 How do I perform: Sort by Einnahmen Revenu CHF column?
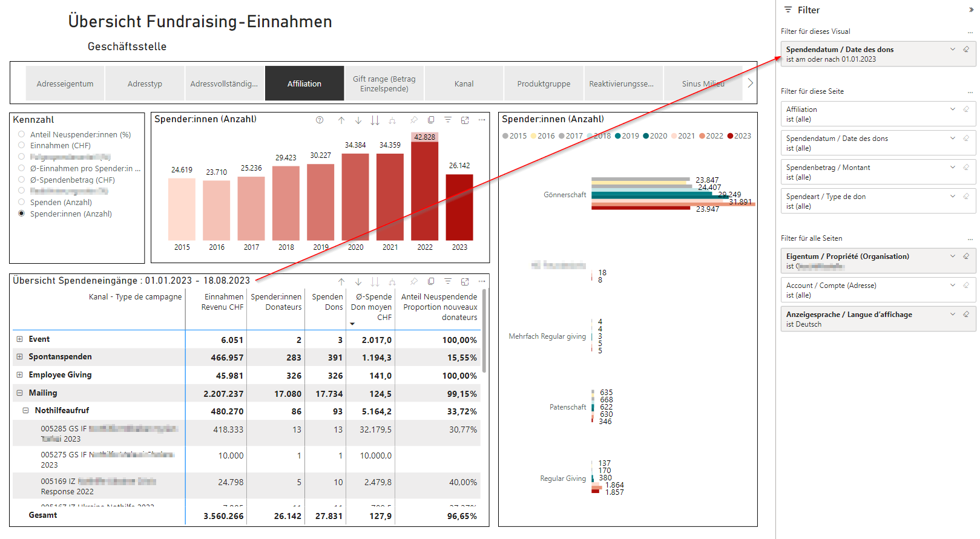click(x=223, y=302)
